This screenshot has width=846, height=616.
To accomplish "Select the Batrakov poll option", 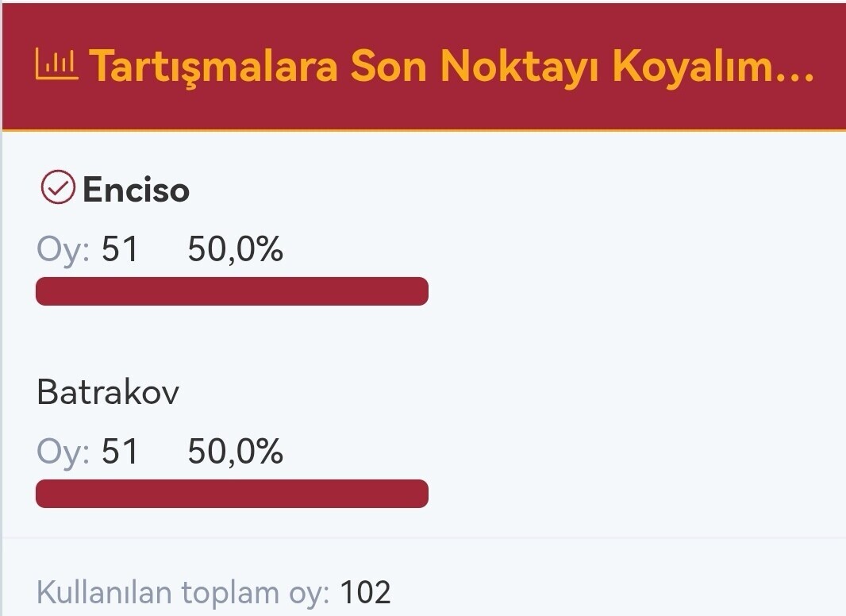I will [x=108, y=392].
